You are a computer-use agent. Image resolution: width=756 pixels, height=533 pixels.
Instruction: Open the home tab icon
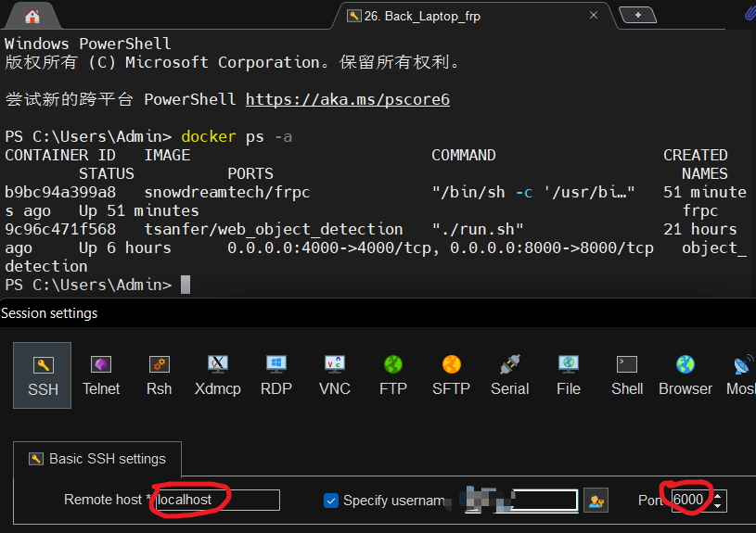32,17
